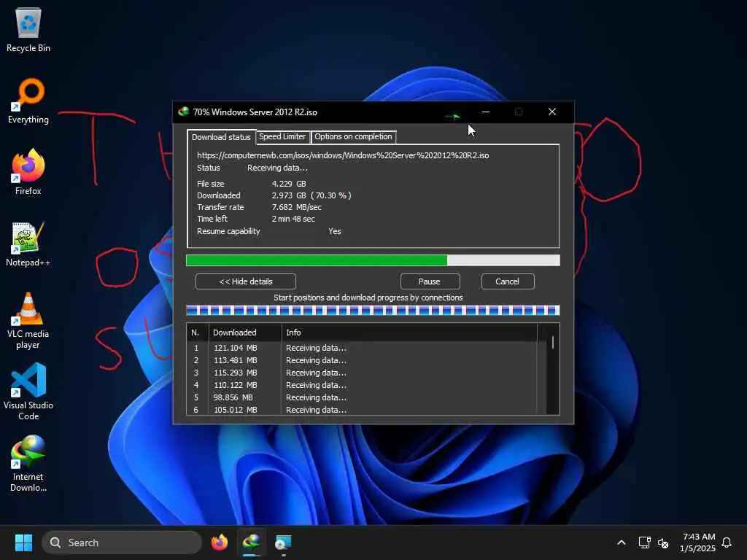The height and width of the screenshot is (560, 747).
Task: Open Internet Download Manager desktop shortcut
Action: pos(28,463)
